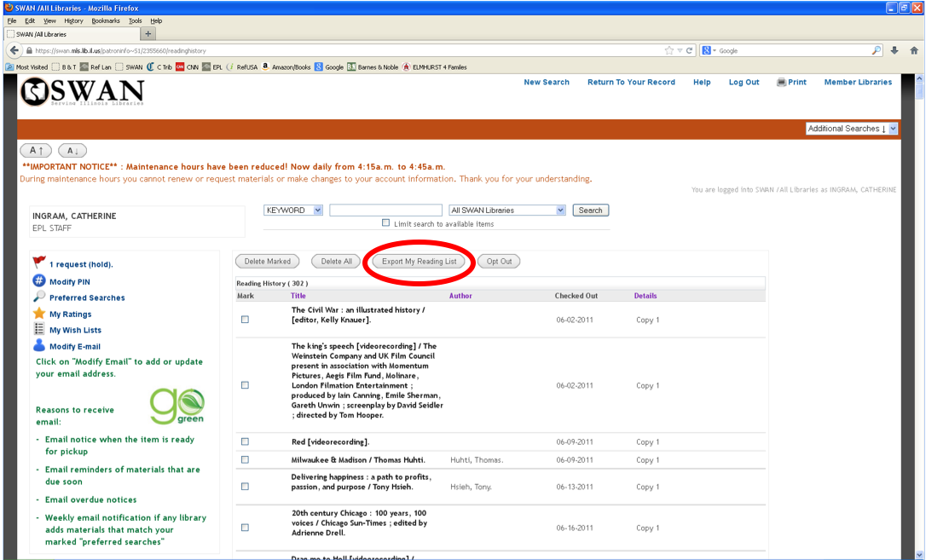Viewport: 926px width, 560px height.
Task: Mark the 20th century Chicago row
Action: click(245, 528)
